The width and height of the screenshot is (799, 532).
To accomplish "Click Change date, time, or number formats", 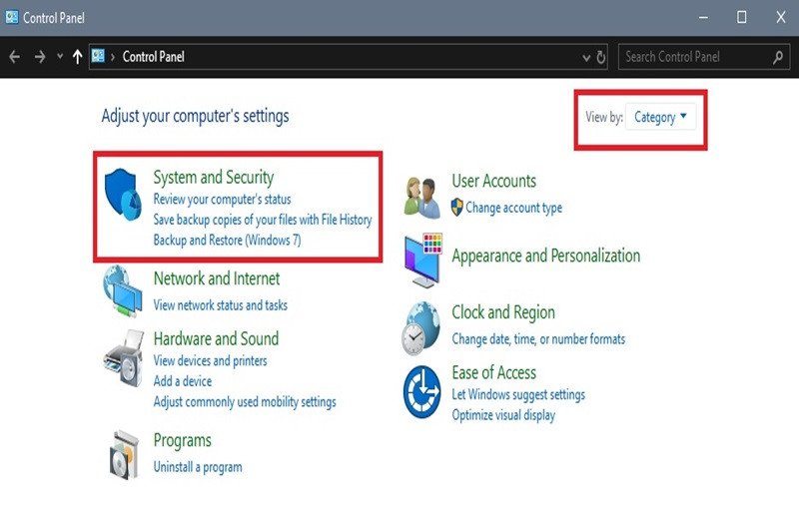I will coord(538,339).
